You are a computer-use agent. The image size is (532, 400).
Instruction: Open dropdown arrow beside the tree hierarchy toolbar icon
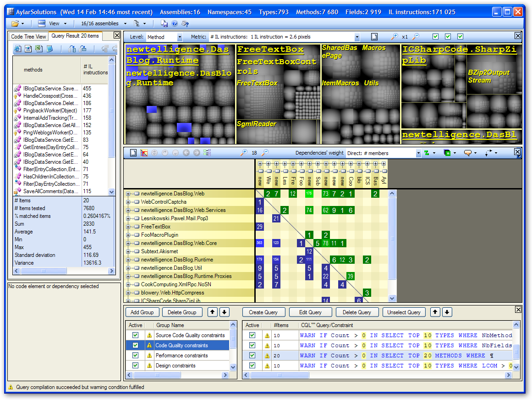[x=145, y=23]
